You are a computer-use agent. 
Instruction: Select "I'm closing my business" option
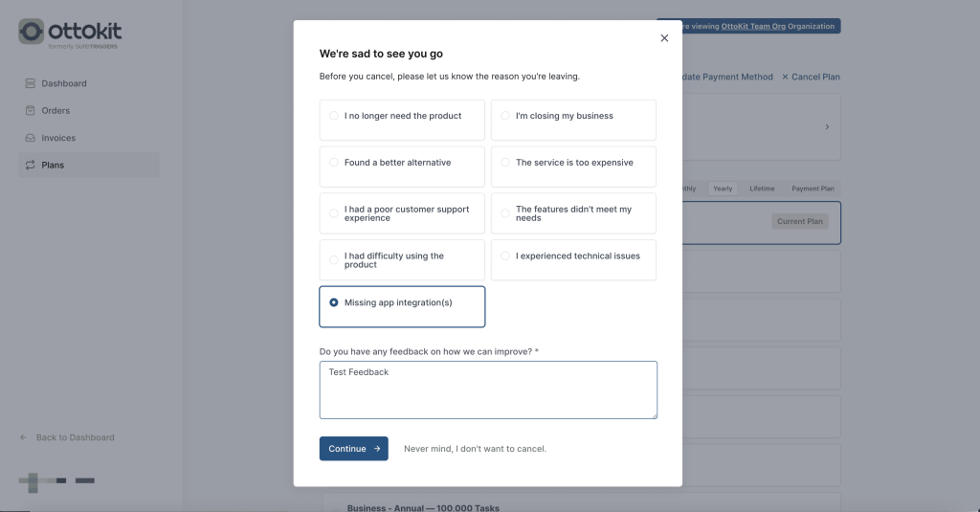tap(505, 116)
